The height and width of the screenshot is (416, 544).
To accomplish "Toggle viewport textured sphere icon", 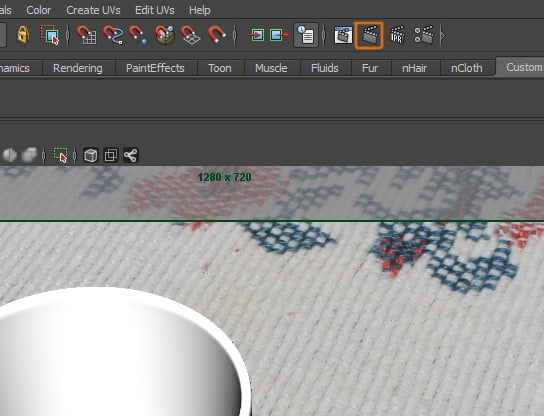I will [x=29, y=155].
